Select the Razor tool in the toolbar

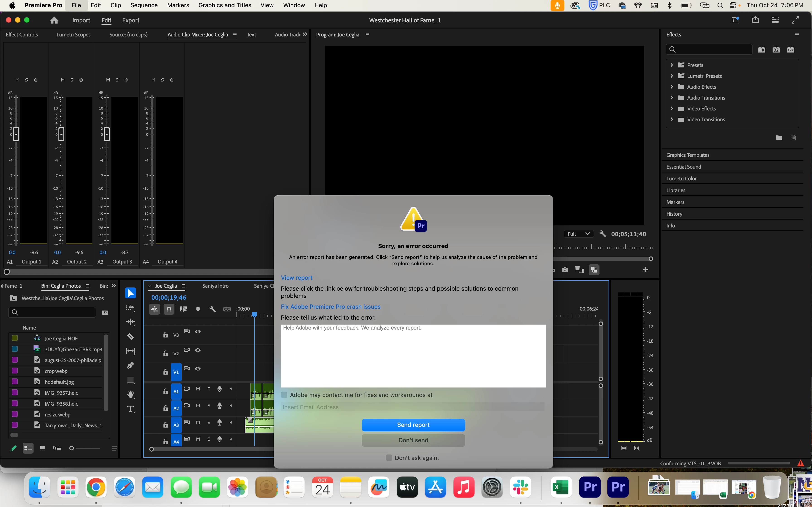tap(130, 336)
